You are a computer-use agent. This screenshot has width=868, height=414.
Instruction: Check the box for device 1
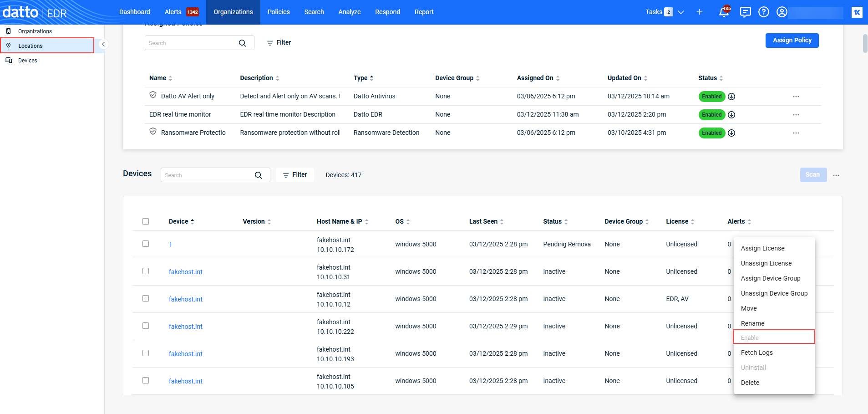(146, 244)
